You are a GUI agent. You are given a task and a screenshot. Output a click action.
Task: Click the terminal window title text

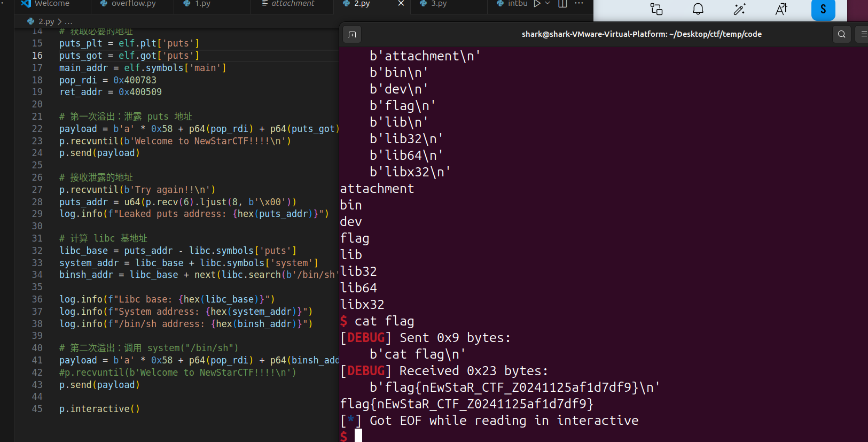click(x=642, y=34)
